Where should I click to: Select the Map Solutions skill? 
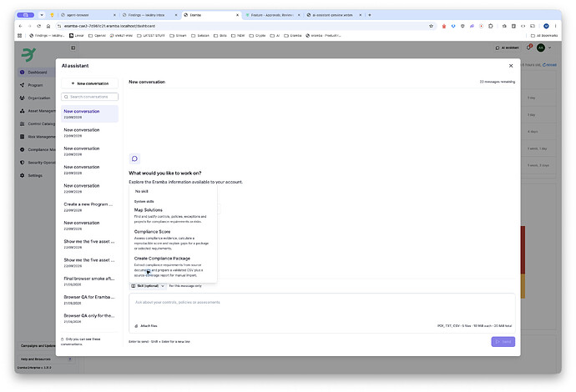[x=174, y=215]
